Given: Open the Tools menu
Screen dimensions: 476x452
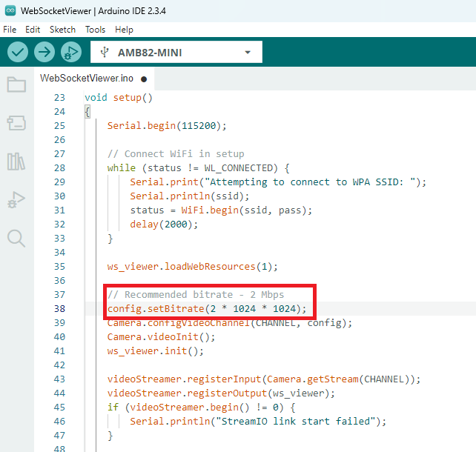Looking at the screenshot, I should coord(95,30).
